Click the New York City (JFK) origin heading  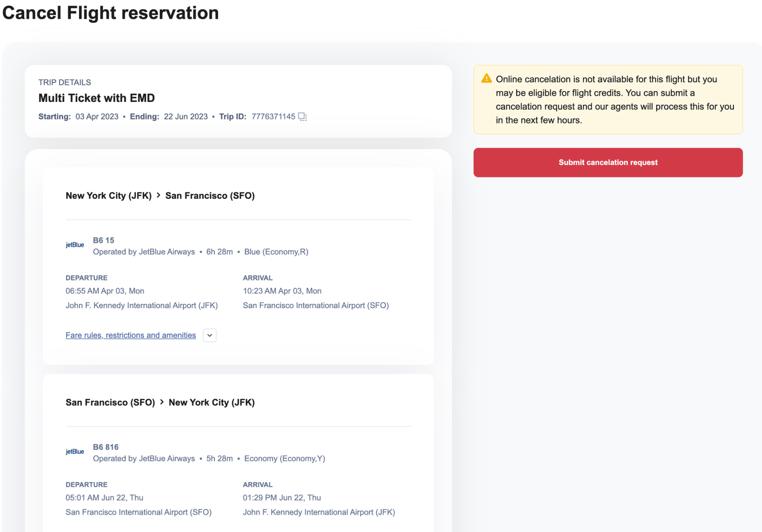108,195
